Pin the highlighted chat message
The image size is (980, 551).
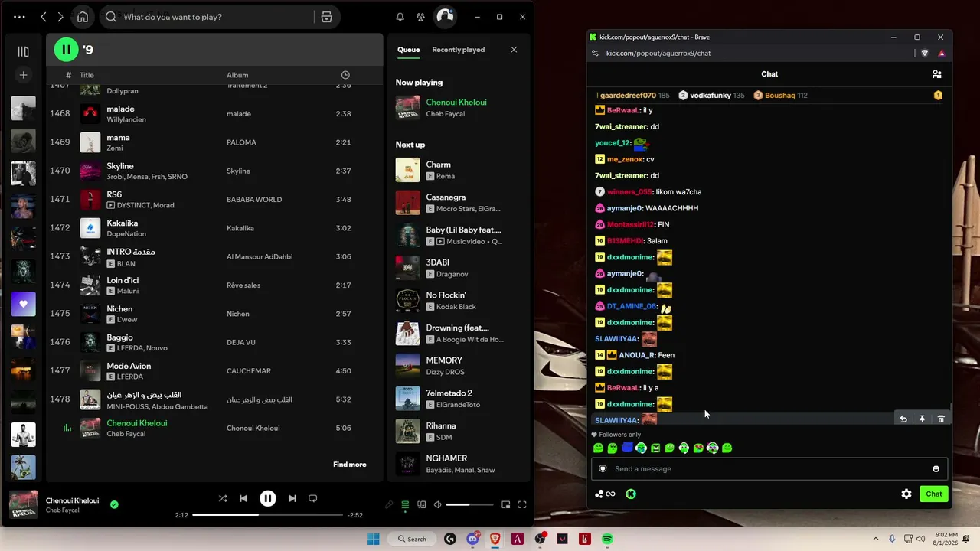[922, 419]
